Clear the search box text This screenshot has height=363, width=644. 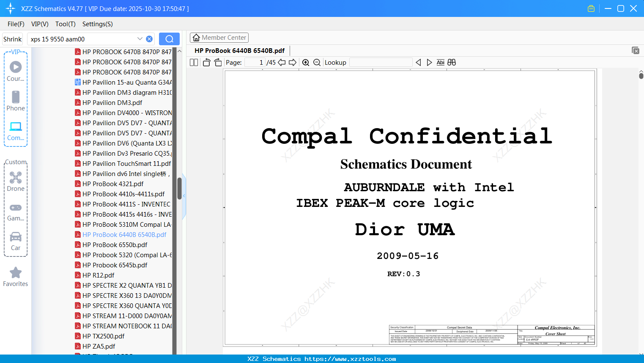coord(149,39)
